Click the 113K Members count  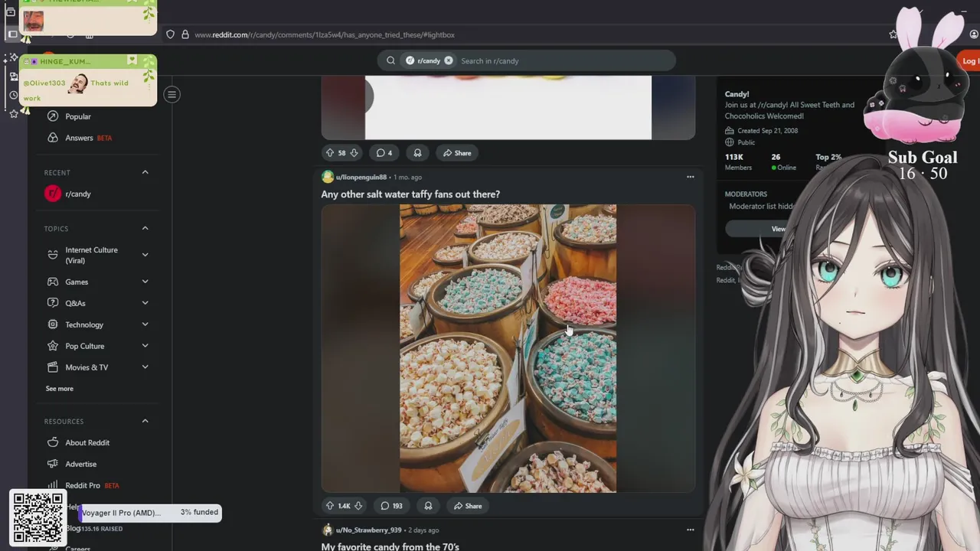(x=738, y=161)
